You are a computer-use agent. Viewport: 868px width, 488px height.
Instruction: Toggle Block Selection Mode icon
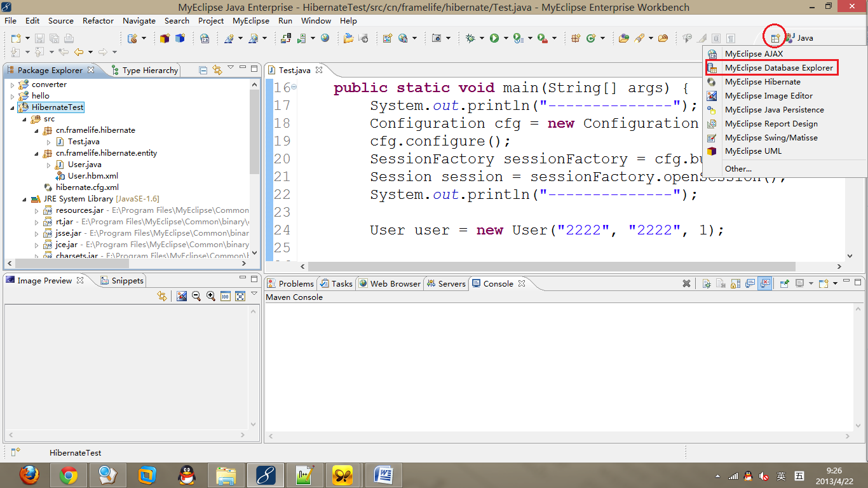click(x=716, y=38)
